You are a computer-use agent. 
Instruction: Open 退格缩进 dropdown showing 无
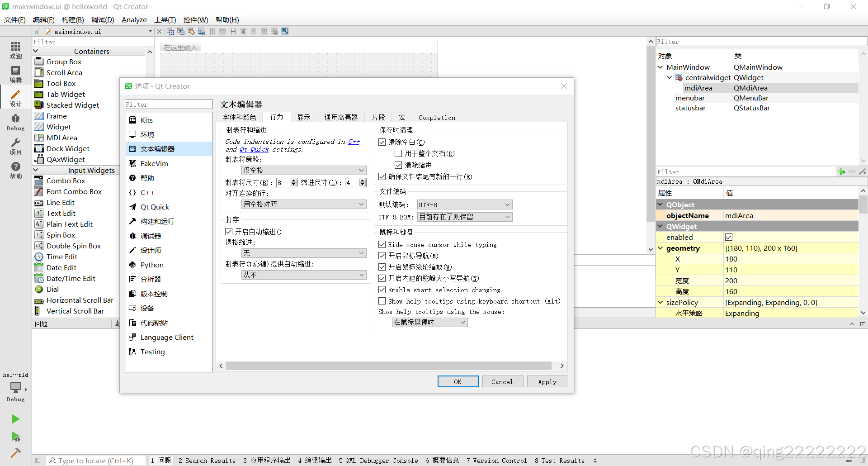(x=304, y=253)
